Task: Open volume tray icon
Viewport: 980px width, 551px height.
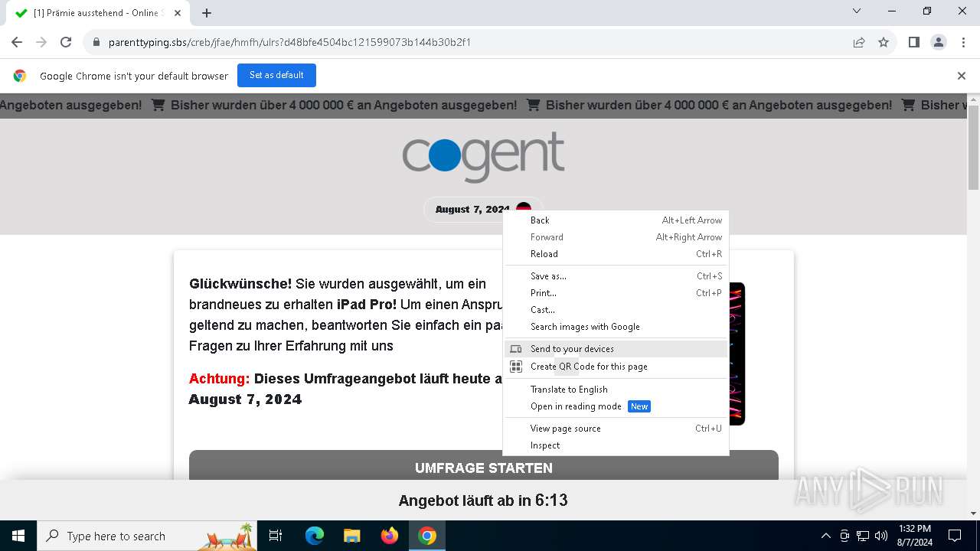Action: (881, 536)
